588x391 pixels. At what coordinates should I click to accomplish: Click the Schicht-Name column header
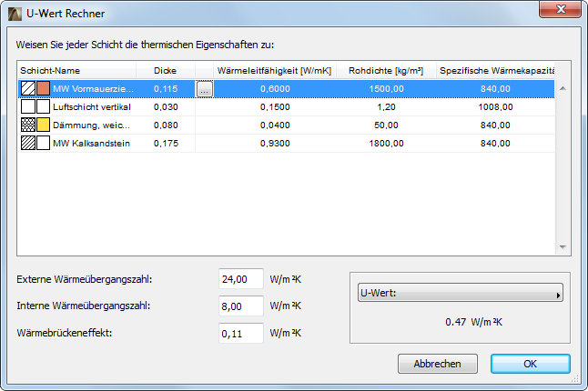coord(76,70)
